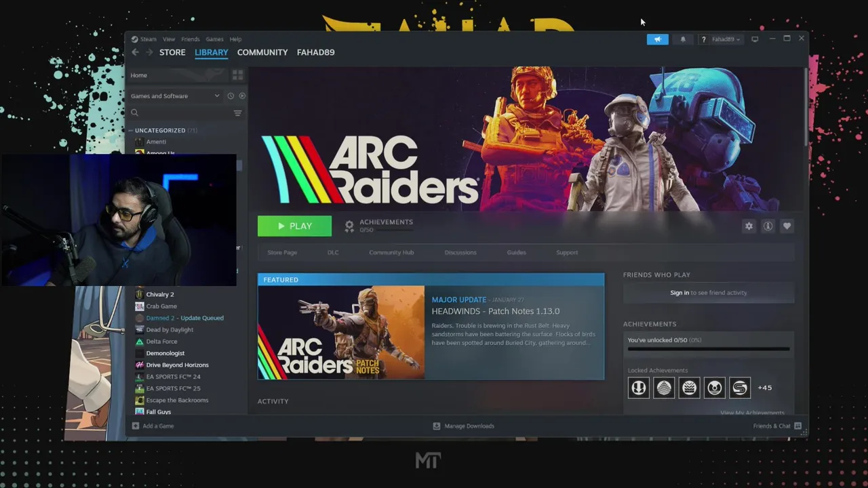Select Dead by Daylight in list
This screenshot has width=868, height=488.
pos(170,329)
